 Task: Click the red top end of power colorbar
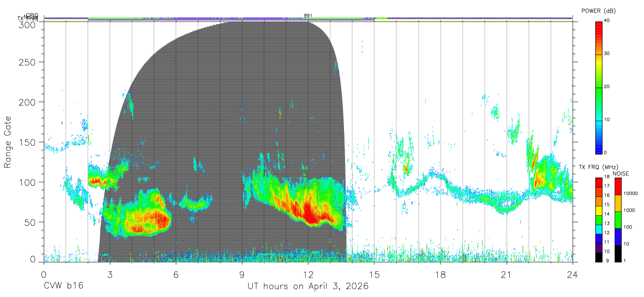tap(598, 25)
